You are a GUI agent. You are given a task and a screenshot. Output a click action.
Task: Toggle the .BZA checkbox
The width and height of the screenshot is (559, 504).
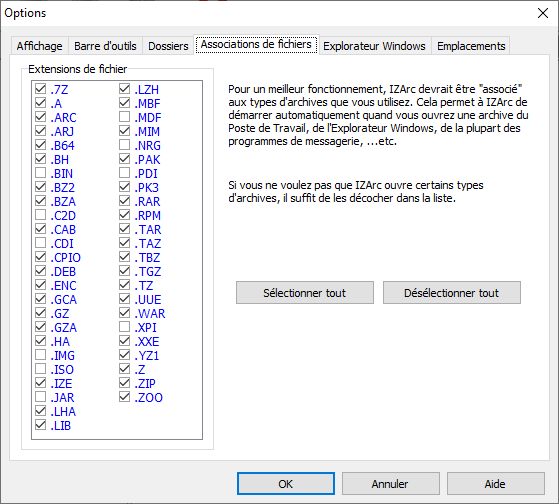(x=41, y=201)
